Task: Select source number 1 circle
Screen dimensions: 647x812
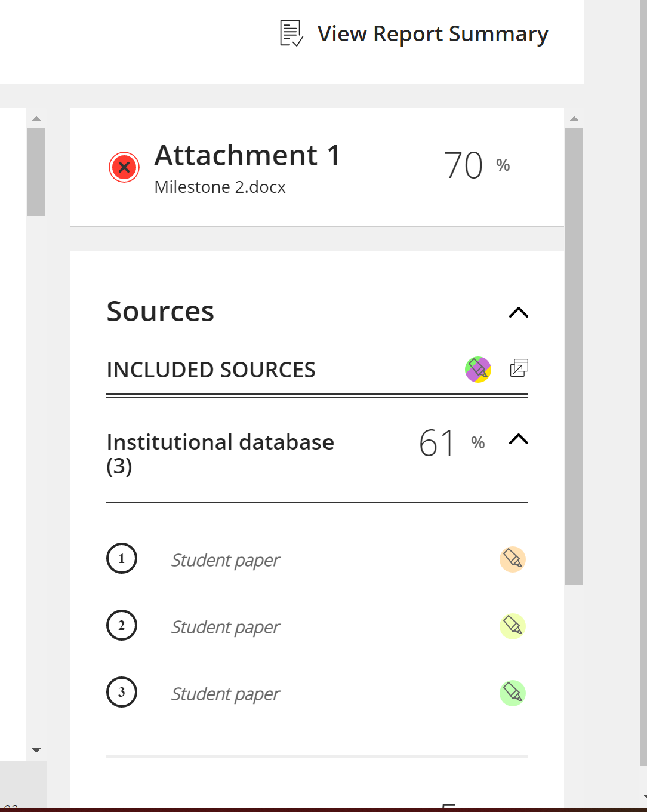Action: (122, 558)
